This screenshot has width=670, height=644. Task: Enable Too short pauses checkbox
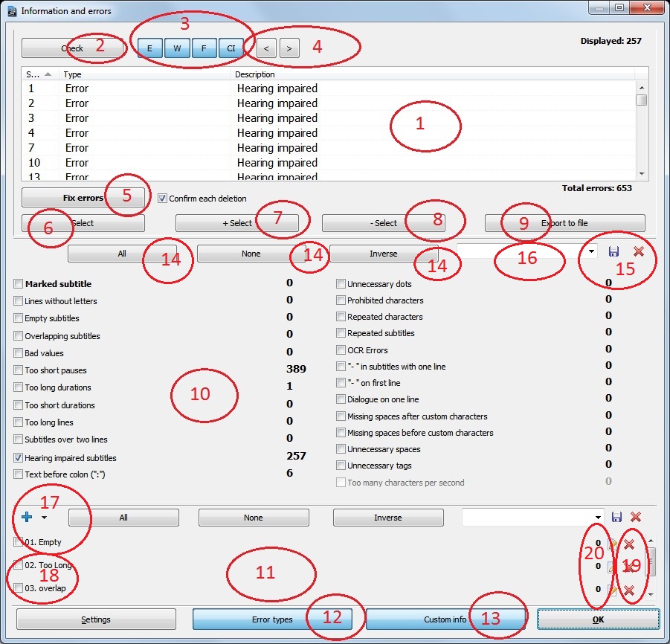pyautogui.click(x=19, y=370)
